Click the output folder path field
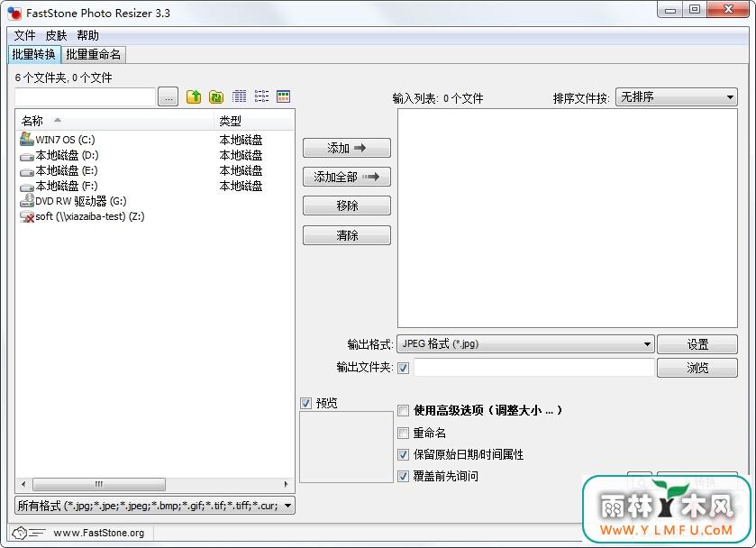Viewport: 756px width, 548px height. pyautogui.click(x=533, y=368)
